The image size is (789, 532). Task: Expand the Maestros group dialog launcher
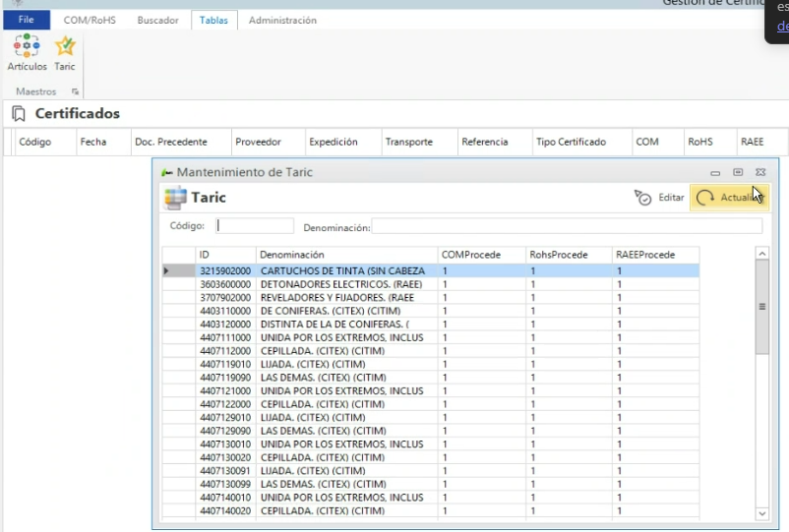point(76,91)
